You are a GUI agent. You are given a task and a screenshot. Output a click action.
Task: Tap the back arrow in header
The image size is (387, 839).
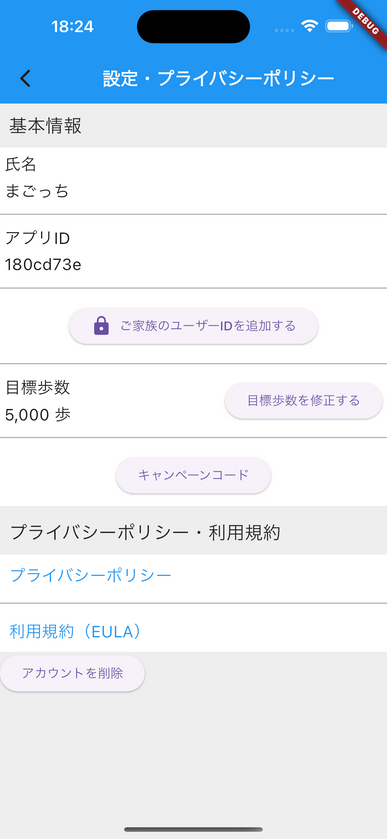click(x=25, y=78)
